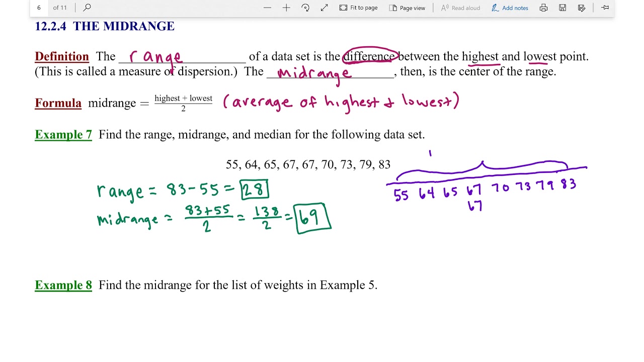Pin the PDF toolbar
Screen dimensions: 644x362
tap(605, 8)
